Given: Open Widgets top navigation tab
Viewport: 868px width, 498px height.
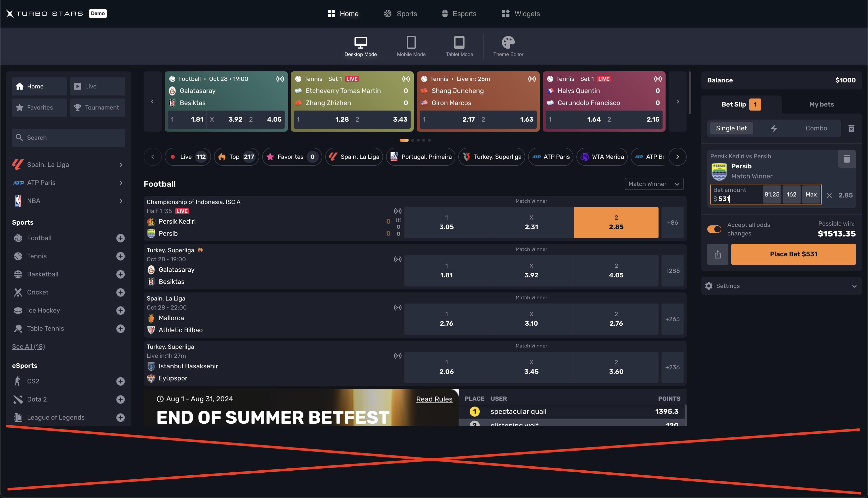Looking at the screenshot, I should 521,14.
